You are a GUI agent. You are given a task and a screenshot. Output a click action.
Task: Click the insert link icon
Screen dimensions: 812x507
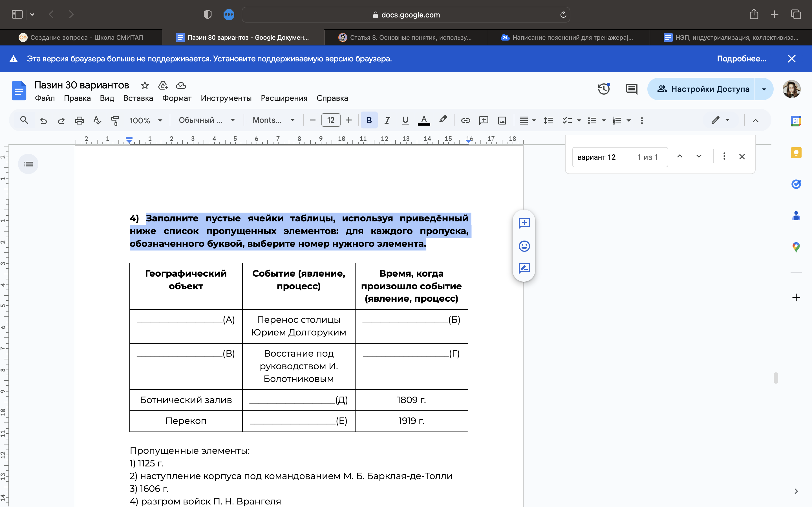(x=465, y=120)
